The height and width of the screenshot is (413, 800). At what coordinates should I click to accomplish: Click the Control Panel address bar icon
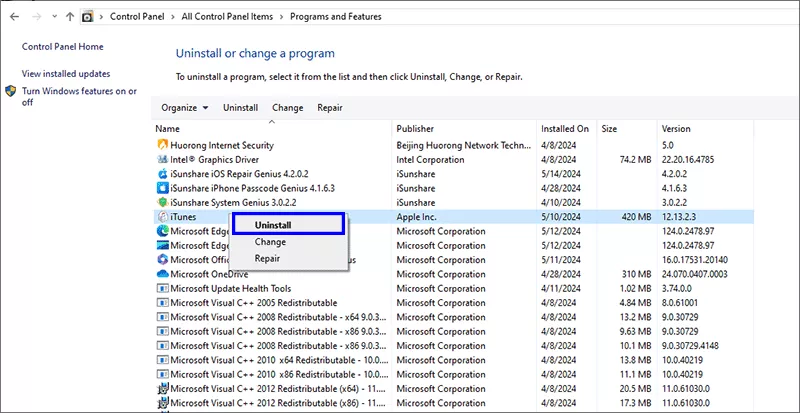pyautogui.click(x=88, y=17)
